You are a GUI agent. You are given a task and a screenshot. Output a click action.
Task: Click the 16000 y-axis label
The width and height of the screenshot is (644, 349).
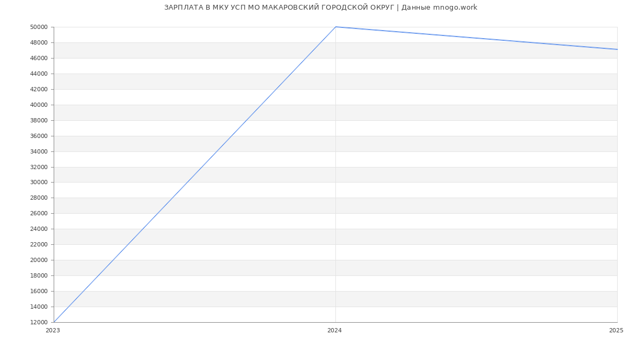coord(39,292)
